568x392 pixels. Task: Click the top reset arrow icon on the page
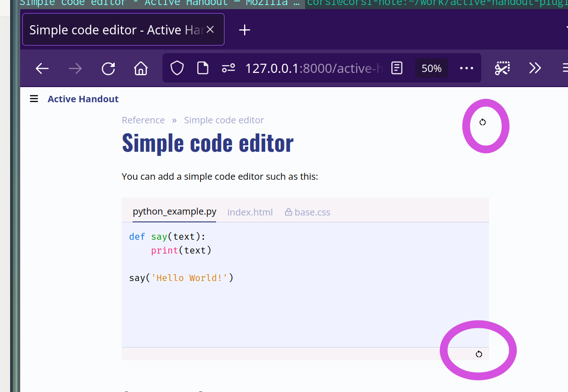[483, 122]
